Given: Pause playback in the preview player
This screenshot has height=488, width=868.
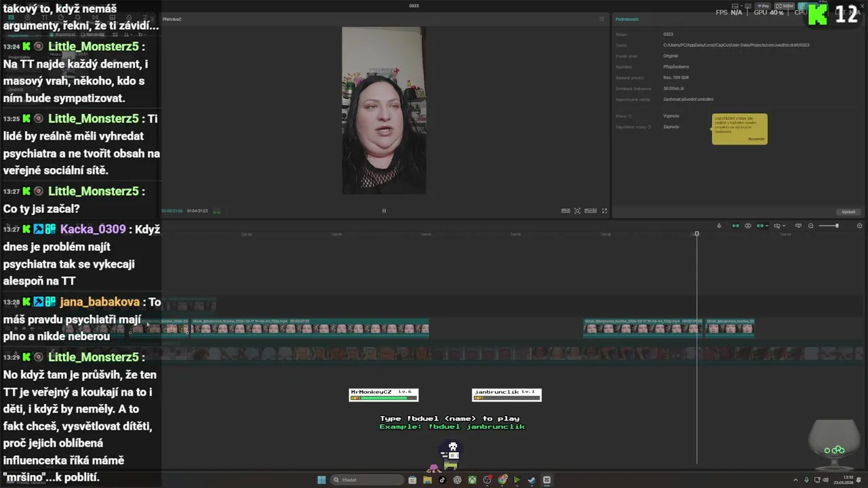Looking at the screenshot, I should pyautogui.click(x=384, y=211).
